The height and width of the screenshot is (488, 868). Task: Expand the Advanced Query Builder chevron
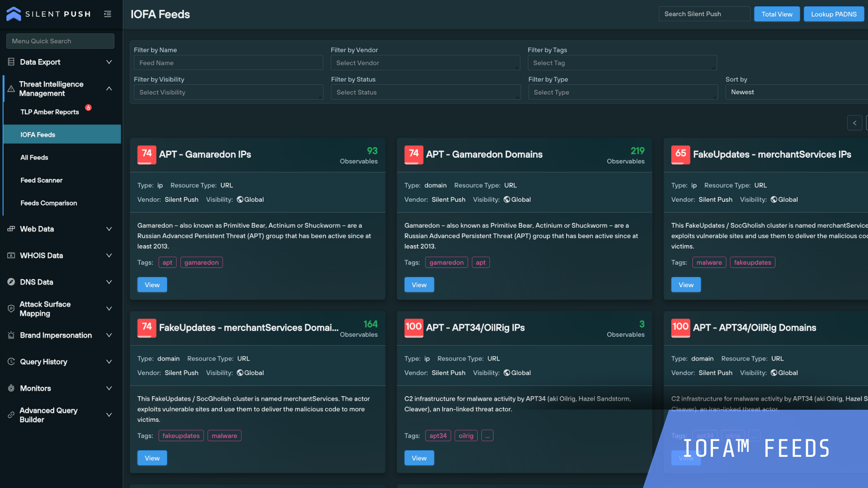pos(109,415)
